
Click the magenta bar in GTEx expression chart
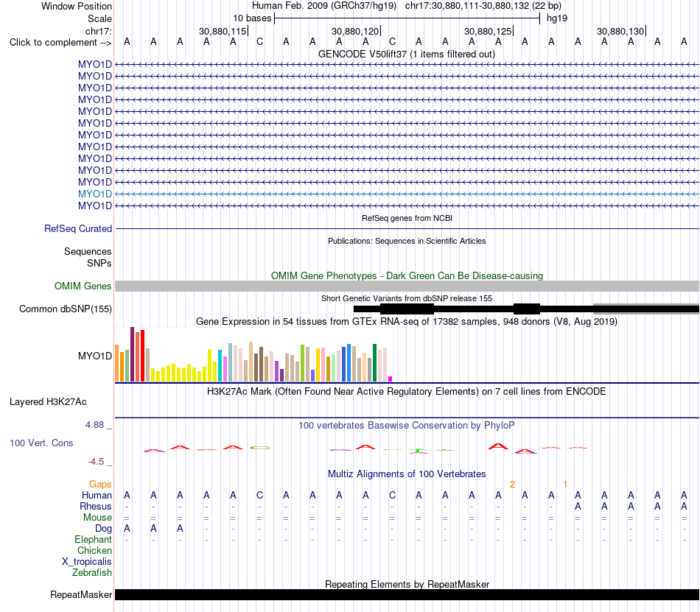click(391, 379)
